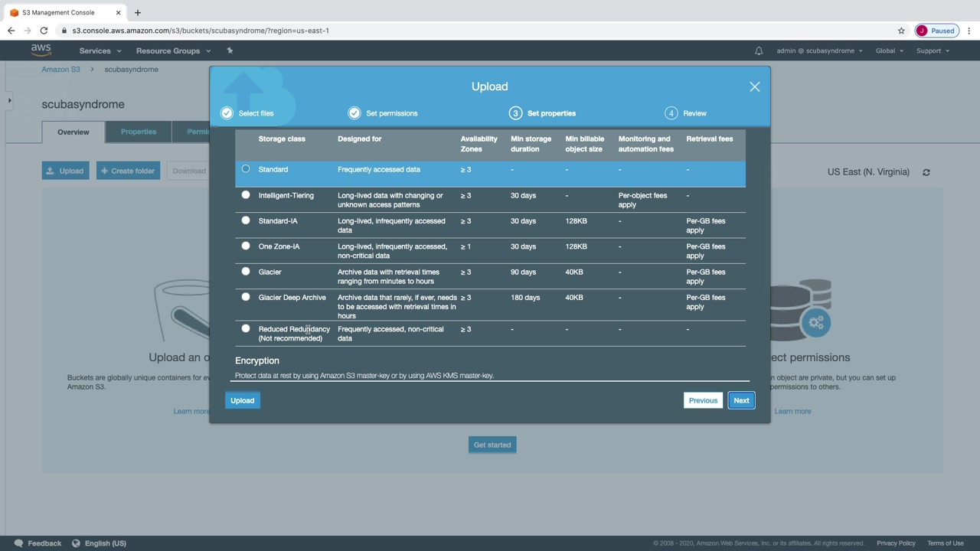
Task: Click the Feedback speech bubble icon
Action: [x=19, y=543]
